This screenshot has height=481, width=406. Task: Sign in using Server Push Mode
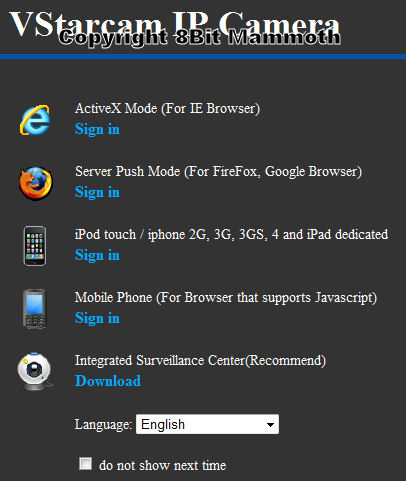pos(97,192)
